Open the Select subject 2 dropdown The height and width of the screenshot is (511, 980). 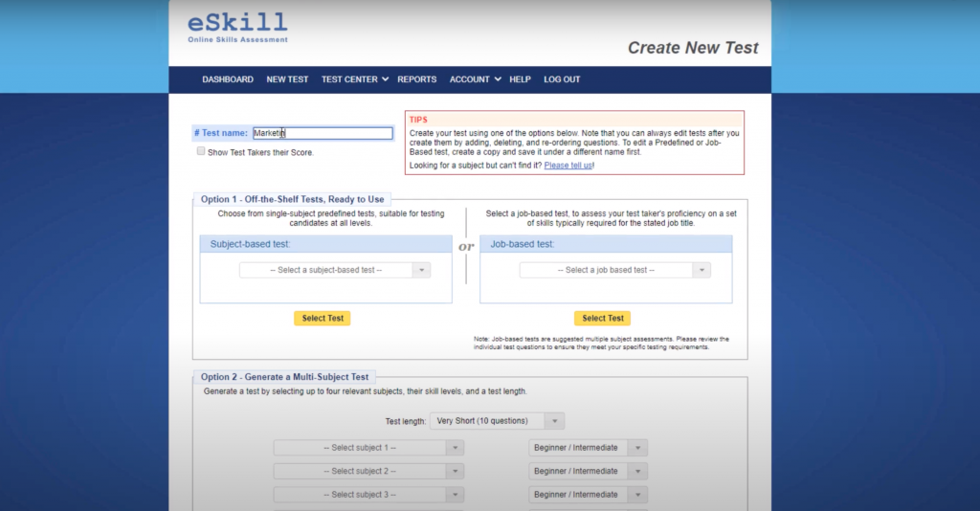(x=368, y=471)
